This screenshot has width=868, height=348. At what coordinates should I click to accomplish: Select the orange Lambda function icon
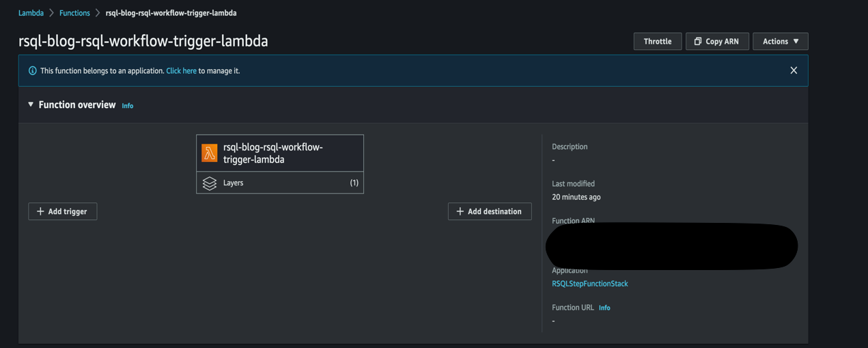pos(210,153)
